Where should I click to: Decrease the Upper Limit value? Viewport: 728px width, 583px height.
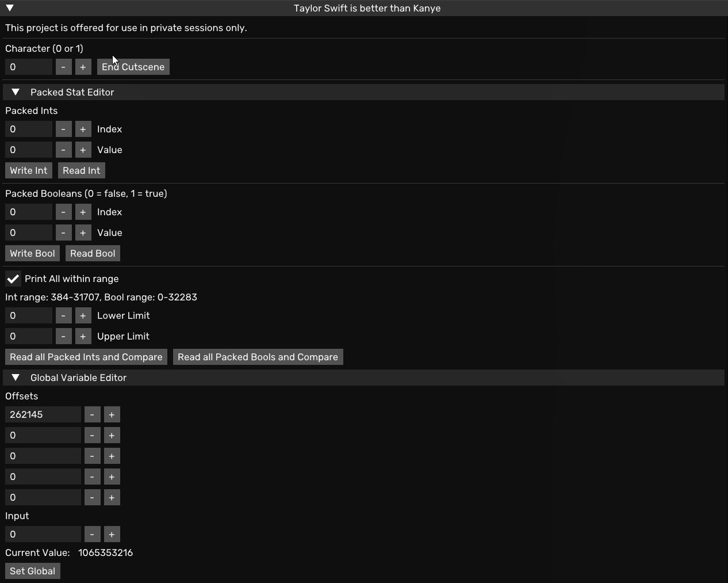(x=63, y=336)
